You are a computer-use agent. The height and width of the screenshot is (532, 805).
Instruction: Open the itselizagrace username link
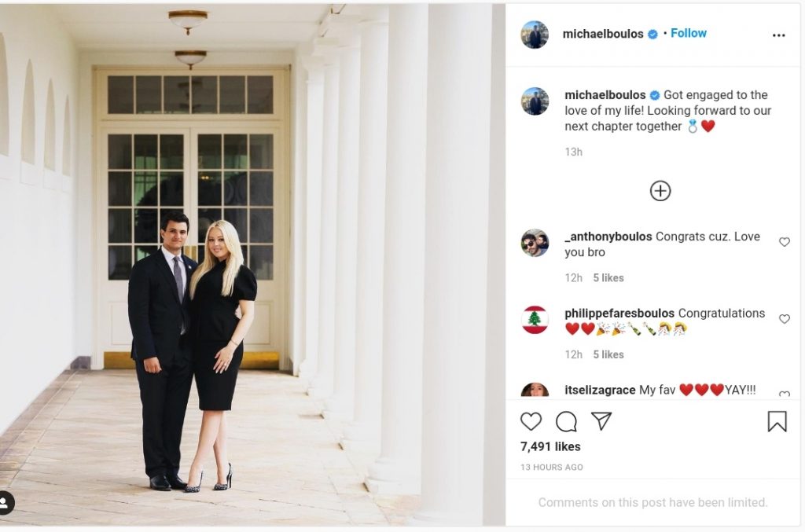point(600,390)
